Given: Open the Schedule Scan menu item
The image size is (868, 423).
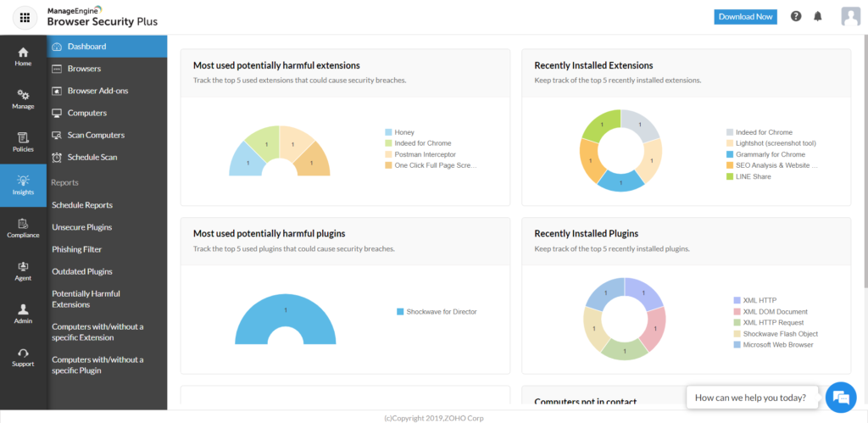Looking at the screenshot, I should click(92, 157).
